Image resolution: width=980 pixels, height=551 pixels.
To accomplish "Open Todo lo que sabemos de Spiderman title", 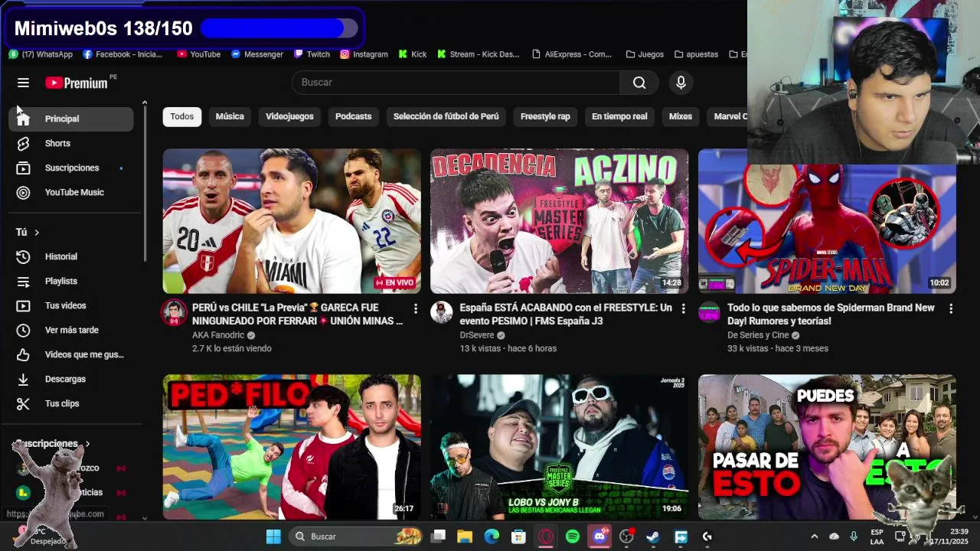I will (831, 315).
